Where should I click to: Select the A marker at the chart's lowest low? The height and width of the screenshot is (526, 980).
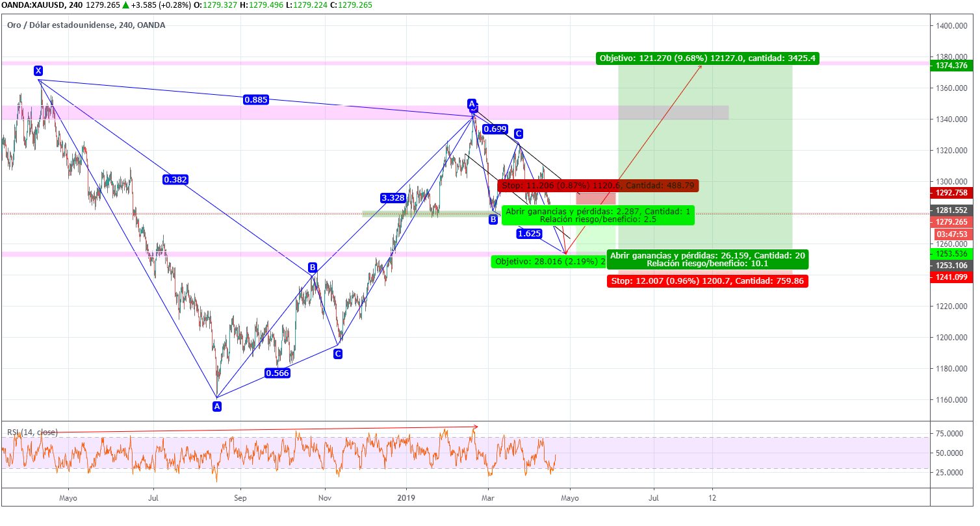217,406
